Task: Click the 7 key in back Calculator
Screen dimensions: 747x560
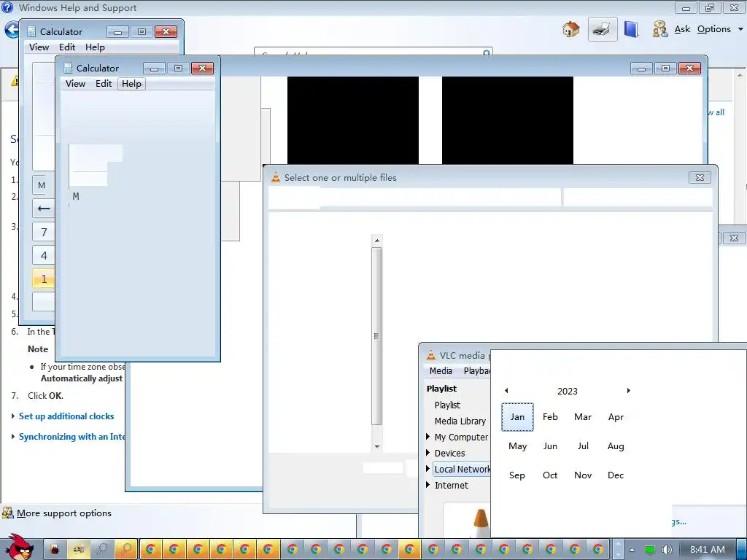Action: (44, 232)
